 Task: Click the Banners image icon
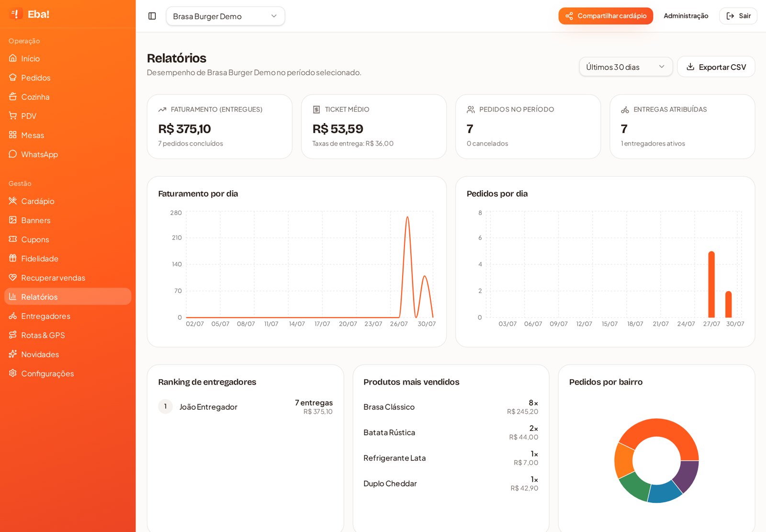(x=13, y=220)
